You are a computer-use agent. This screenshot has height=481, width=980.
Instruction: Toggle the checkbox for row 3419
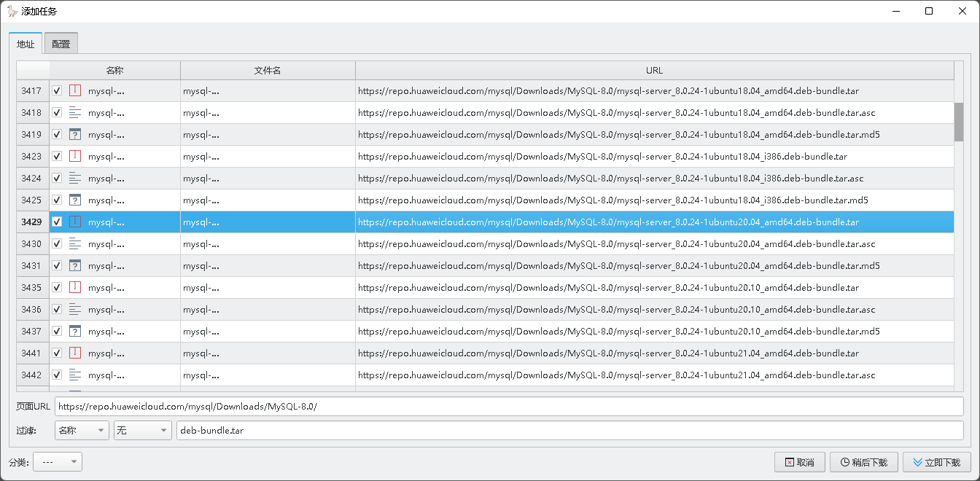point(57,135)
